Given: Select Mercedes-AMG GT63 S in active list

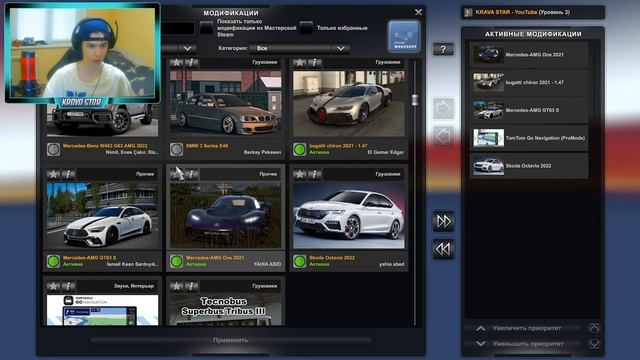Looking at the screenshot, I should (529, 110).
